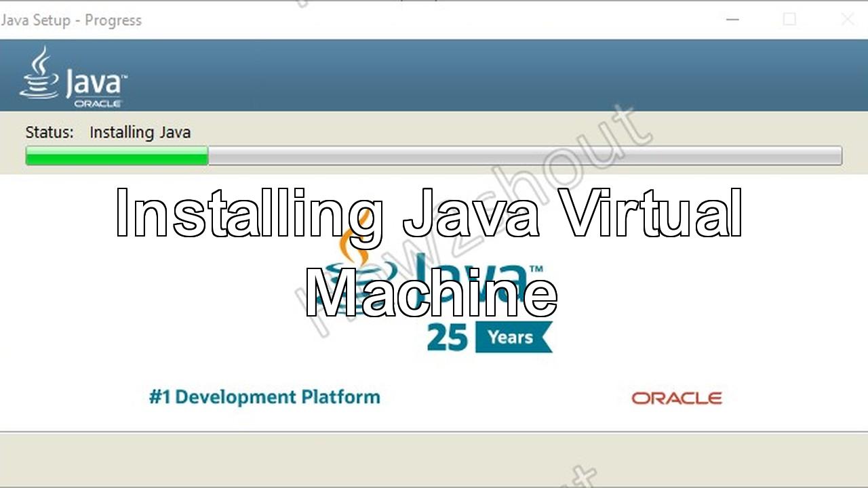Screen dimensions: 868x488
Task: Click the #1 Development Platform text
Action: coord(264,397)
